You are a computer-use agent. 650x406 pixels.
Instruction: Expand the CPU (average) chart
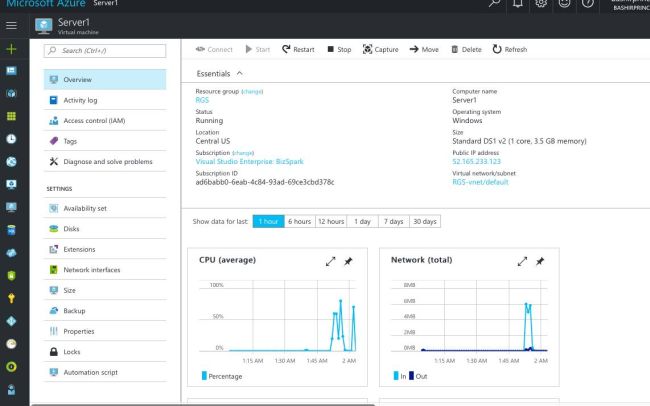point(330,262)
